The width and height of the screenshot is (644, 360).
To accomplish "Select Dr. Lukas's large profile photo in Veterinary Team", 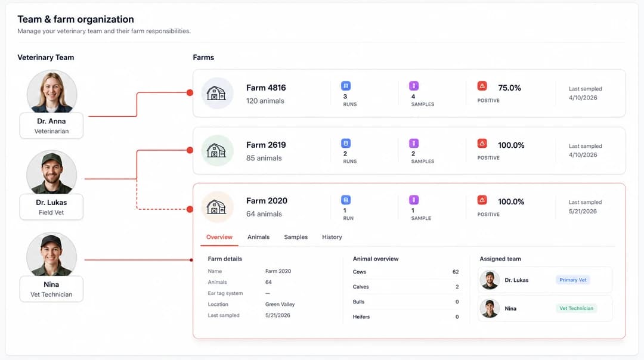I will pos(52,173).
